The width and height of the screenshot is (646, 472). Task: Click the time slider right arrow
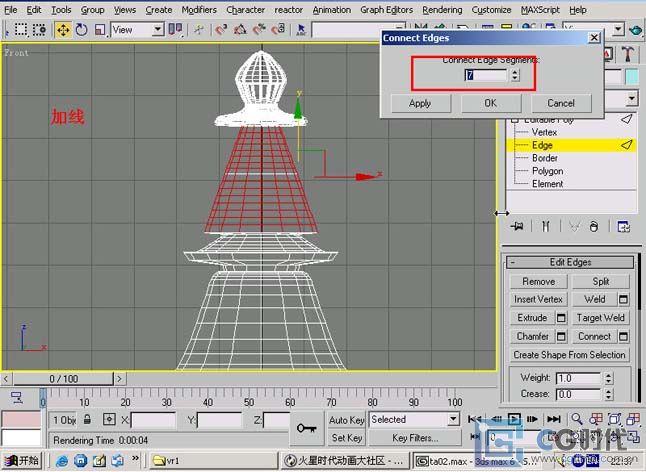119,379
